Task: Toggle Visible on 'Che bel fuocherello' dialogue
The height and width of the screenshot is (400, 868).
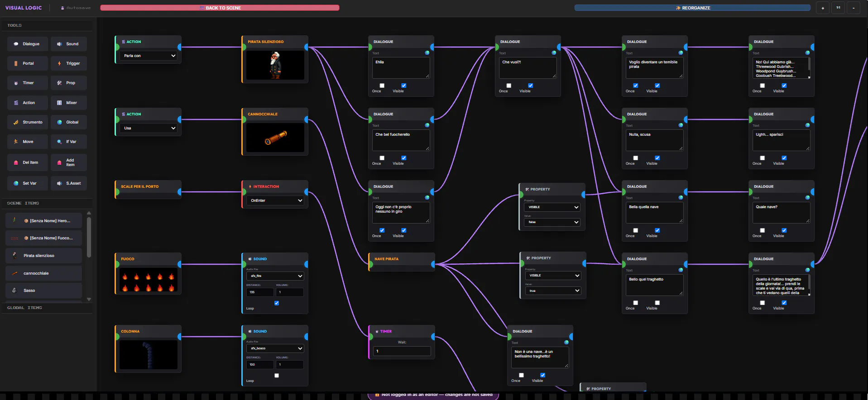Action: coord(403,158)
